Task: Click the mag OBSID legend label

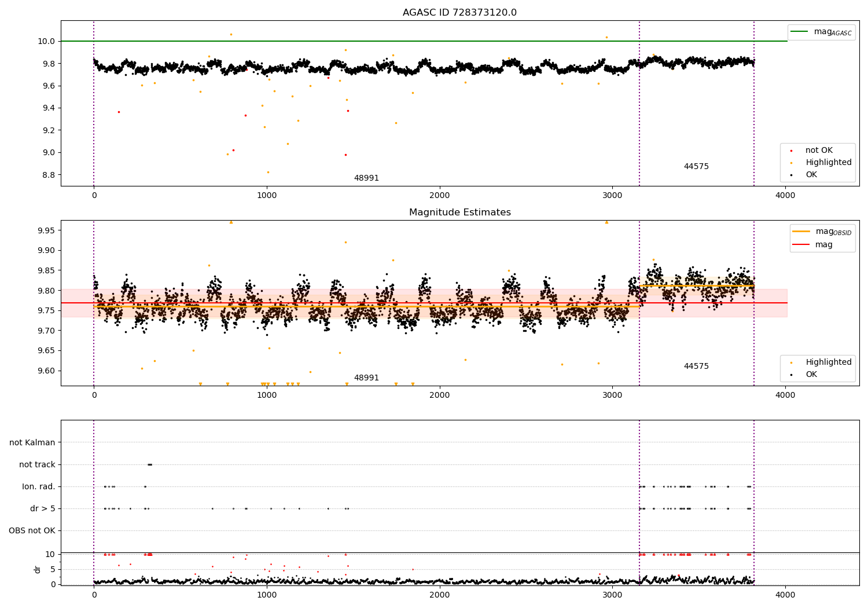Action: point(833,232)
